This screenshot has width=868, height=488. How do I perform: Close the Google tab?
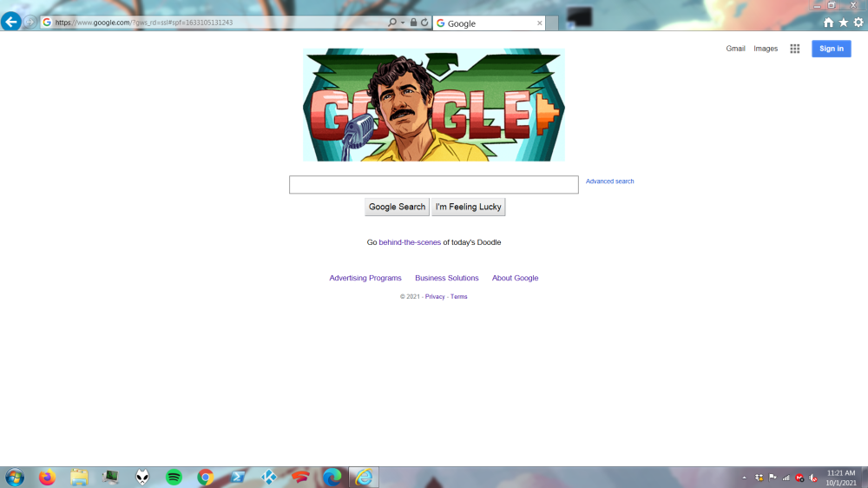[x=539, y=23]
